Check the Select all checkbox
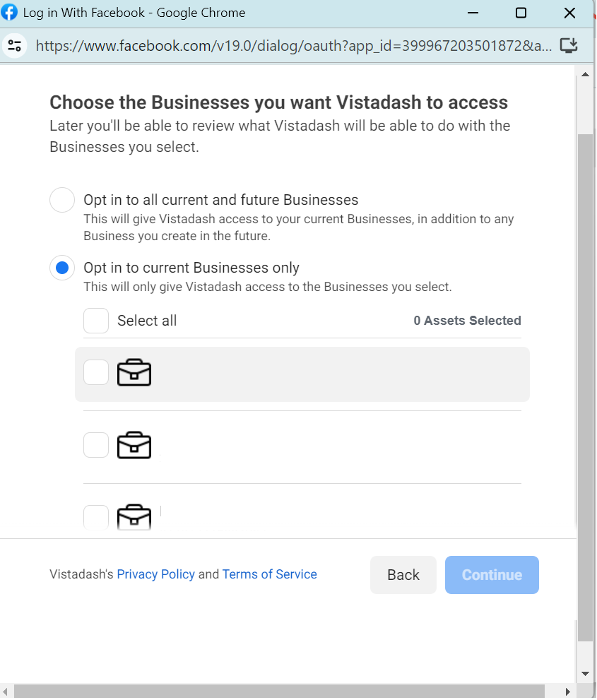This screenshot has height=700, width=597. 96,321
